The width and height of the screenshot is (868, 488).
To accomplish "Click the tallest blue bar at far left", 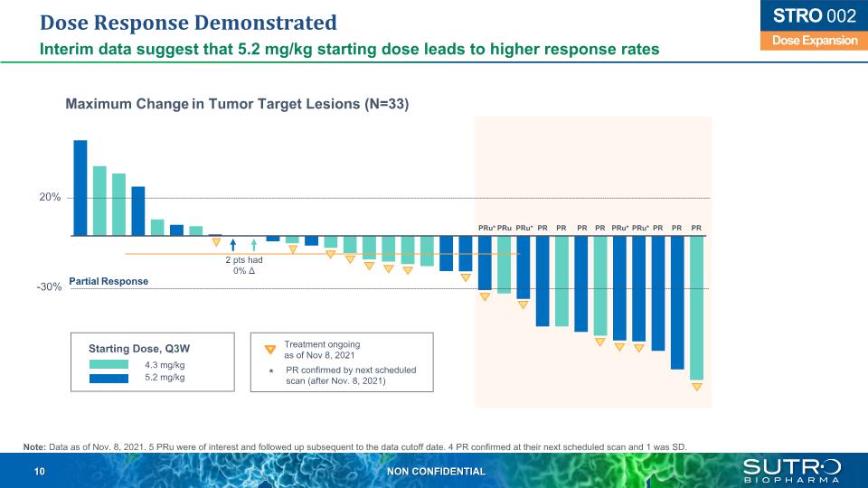I will click(80, 187).
